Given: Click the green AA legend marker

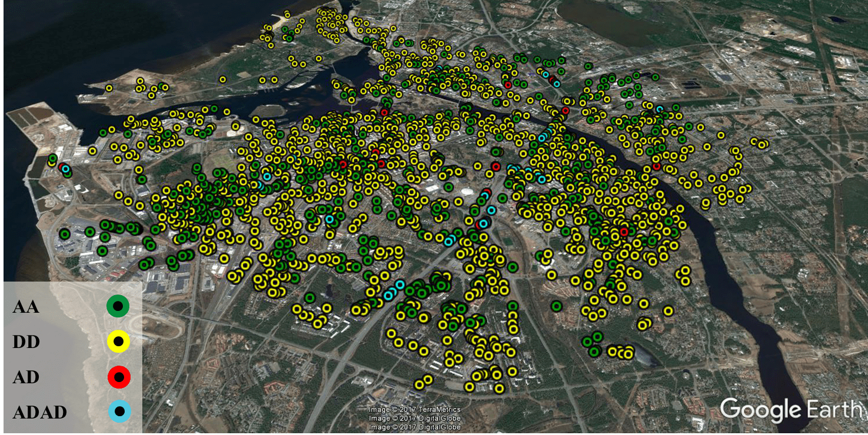Looking at the screenshot, I should pyautogui.click(x=118, y=306).
